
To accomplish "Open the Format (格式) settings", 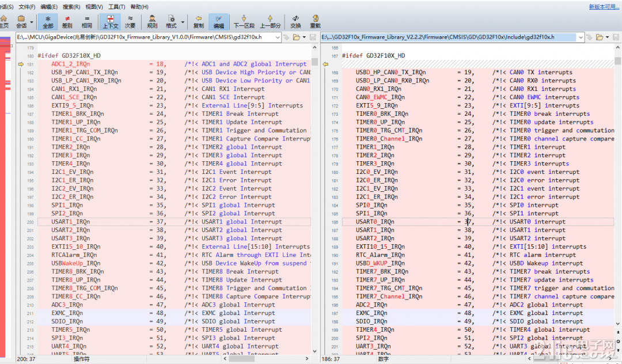I will point(172,21).
